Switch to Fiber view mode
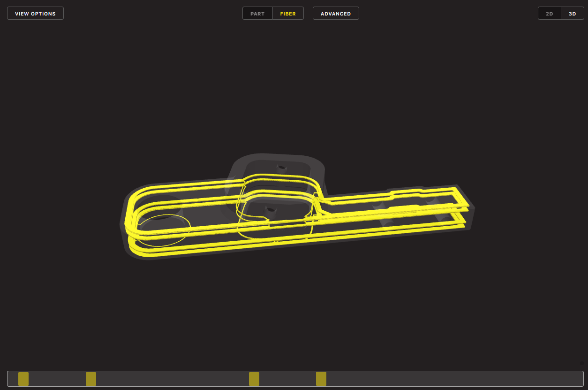588x390 pixels. click(288, 13)
